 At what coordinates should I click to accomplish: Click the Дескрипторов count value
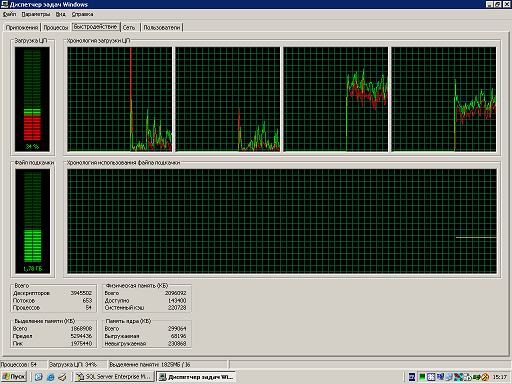point(81,293)
